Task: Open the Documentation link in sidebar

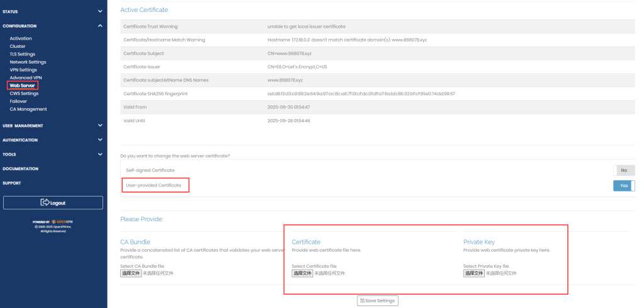Action: [x=21, y=169]
